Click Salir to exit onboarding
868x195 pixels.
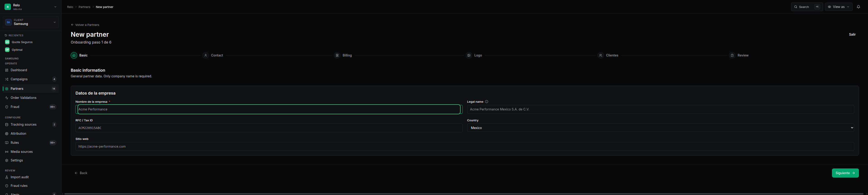click(x=852, y=34)
